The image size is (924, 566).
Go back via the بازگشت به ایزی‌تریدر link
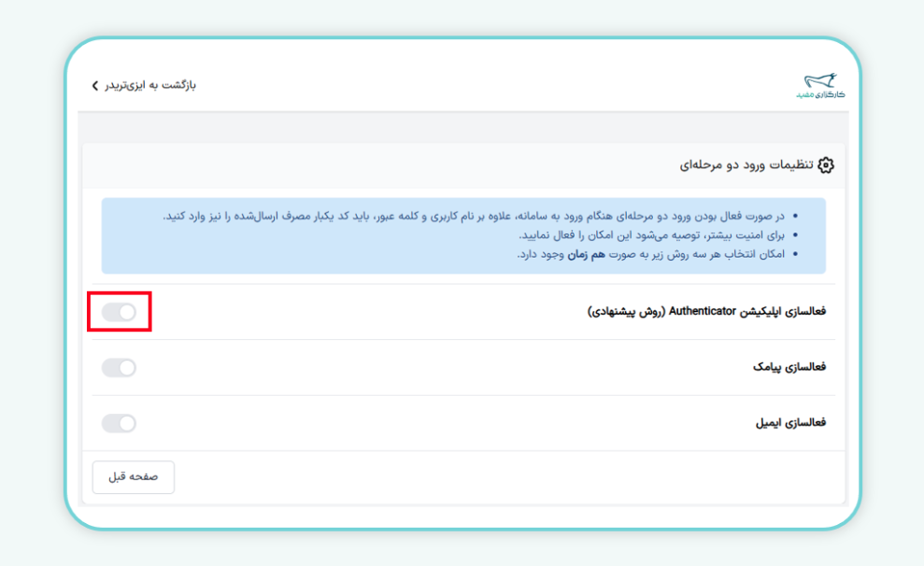149,85
